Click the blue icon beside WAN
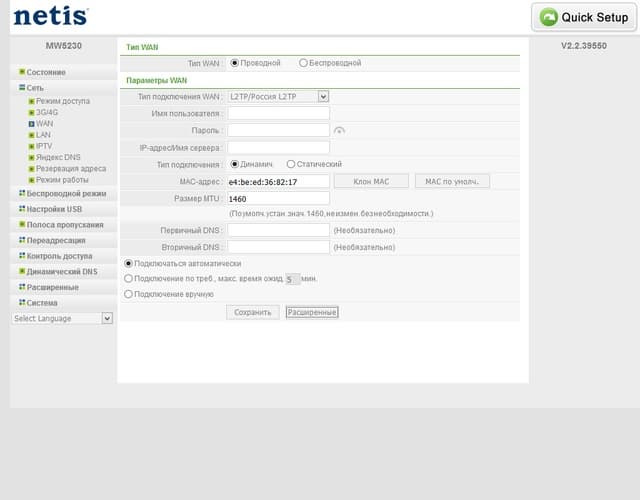The image size is (640, 500). (31, 124)
